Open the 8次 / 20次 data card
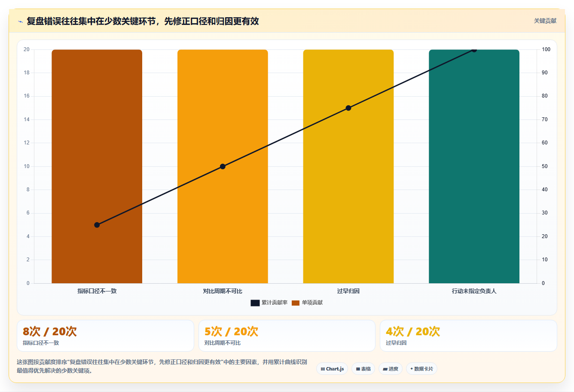 105,336
